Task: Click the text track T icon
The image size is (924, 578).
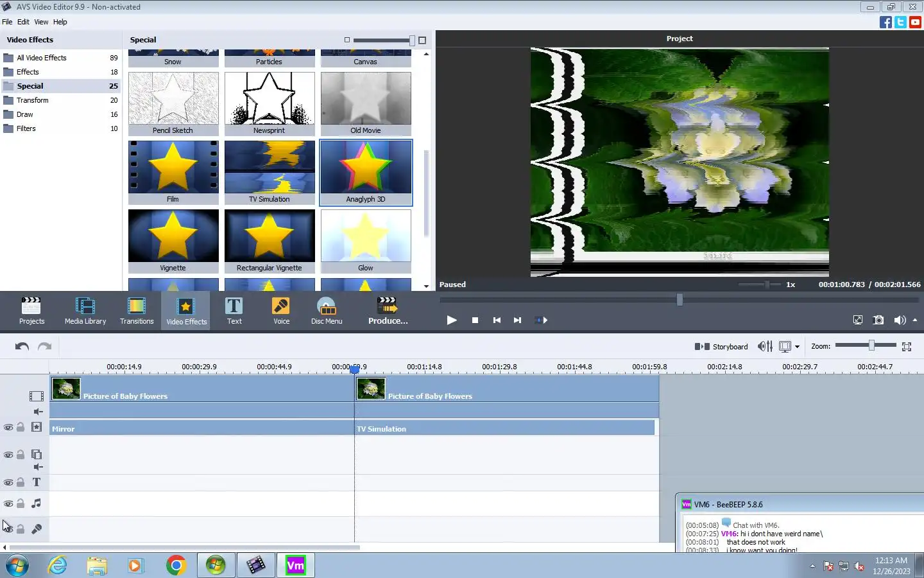Action: [37, 482]
